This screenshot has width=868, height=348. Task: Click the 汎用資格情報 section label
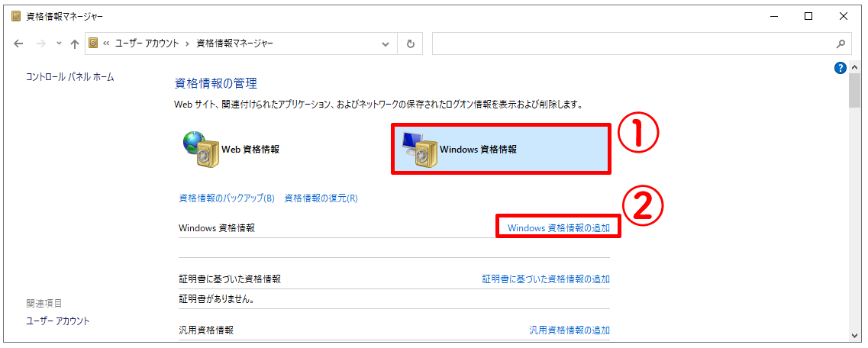pos(206,330)
